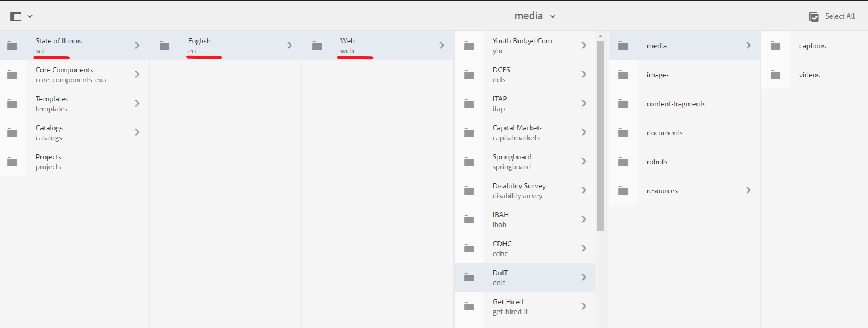
Task: Select the Web folder icon
Action: [317, 45]
